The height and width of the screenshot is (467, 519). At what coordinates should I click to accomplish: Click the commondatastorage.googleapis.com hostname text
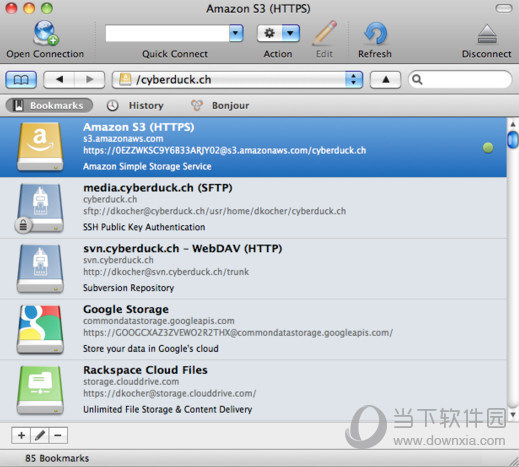(159, 321)
